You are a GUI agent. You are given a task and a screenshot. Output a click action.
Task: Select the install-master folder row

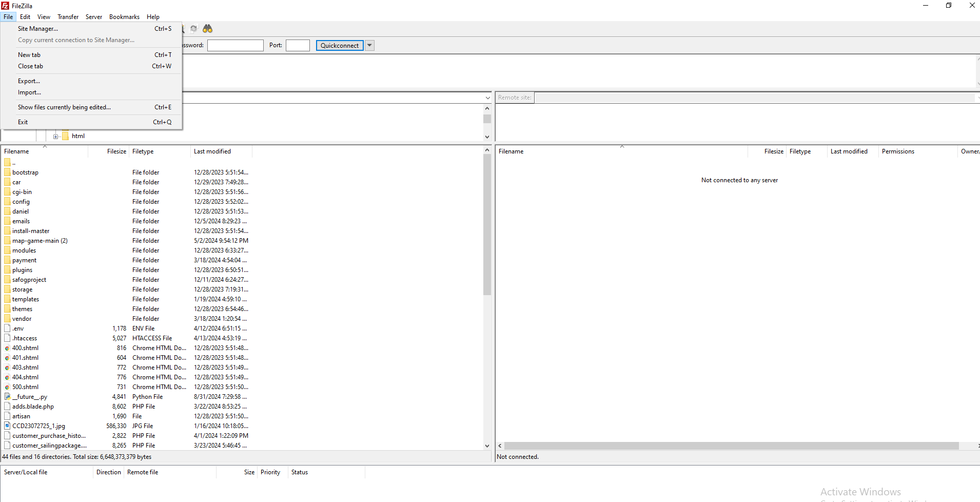[x=126, y=231]
